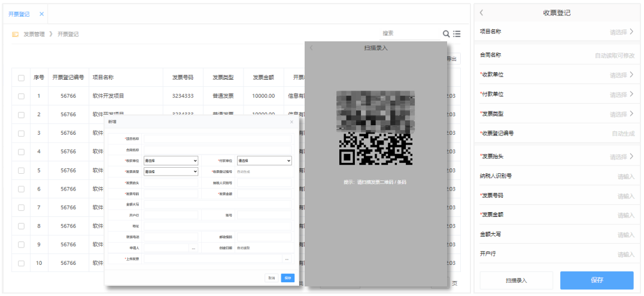This screenshot has height=296, width=644.
Task: Click the 发票金额 input in 新增 dialog
Action: click(265, 194)
